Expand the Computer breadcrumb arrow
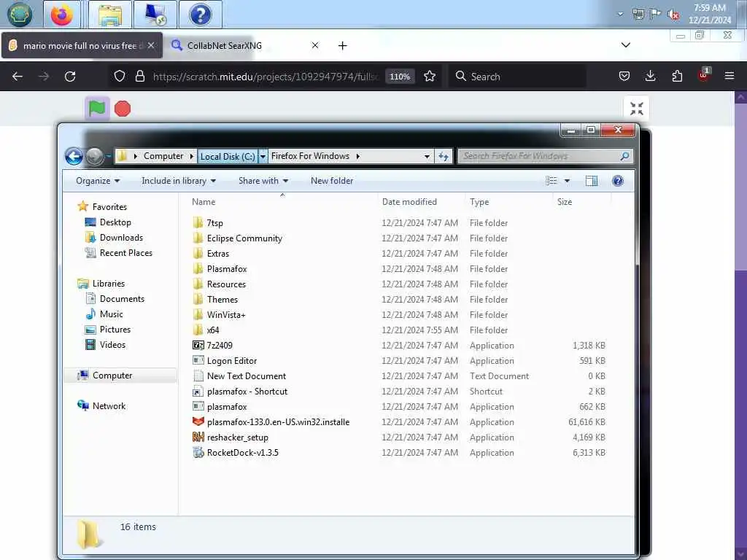 (x=192, y=156)
